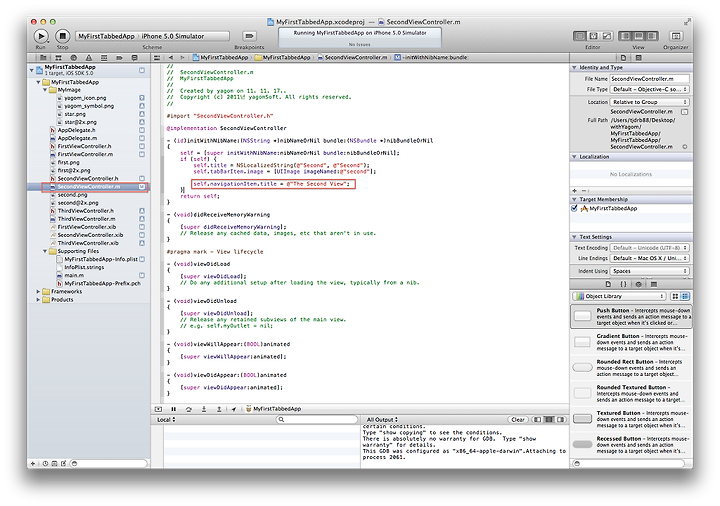Click the Simulate Location arrow icon
Viewport: 720px width, 506px height.
point(234,409)
